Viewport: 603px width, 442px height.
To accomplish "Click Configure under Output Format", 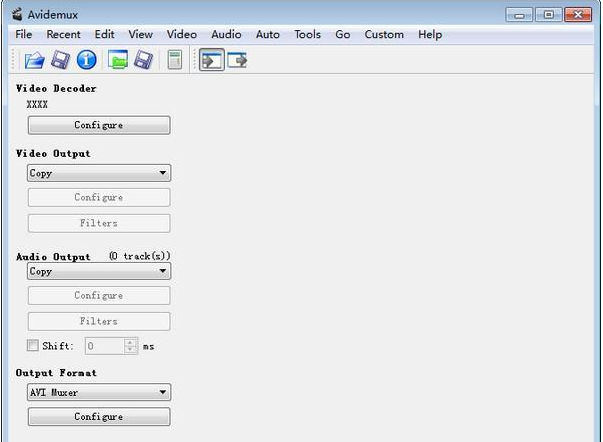I will [x=99, y=417].
